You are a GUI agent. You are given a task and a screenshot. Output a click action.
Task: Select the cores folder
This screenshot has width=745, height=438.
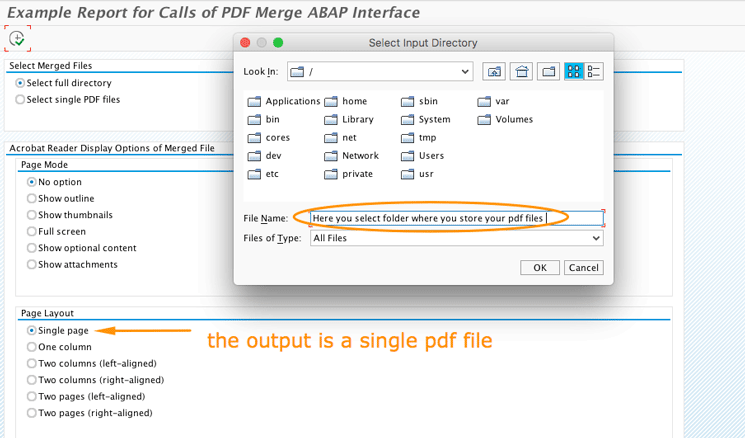(269, 138)
